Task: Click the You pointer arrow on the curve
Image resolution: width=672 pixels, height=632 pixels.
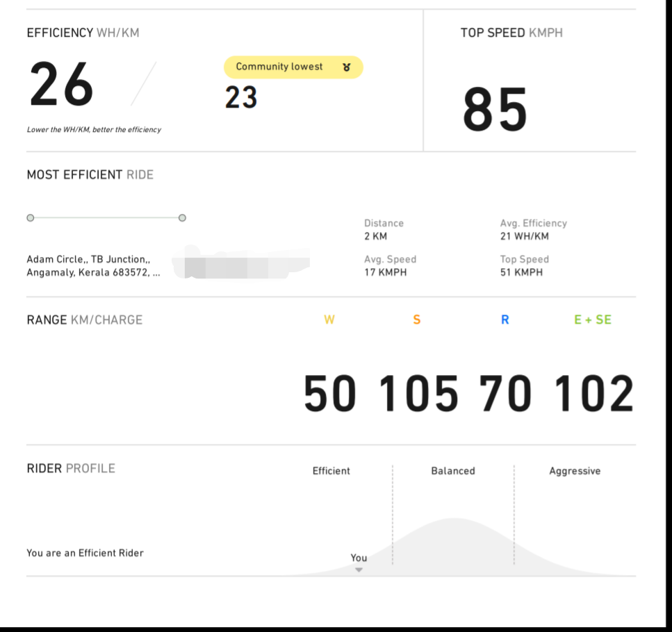Action: tap(359, 569)
